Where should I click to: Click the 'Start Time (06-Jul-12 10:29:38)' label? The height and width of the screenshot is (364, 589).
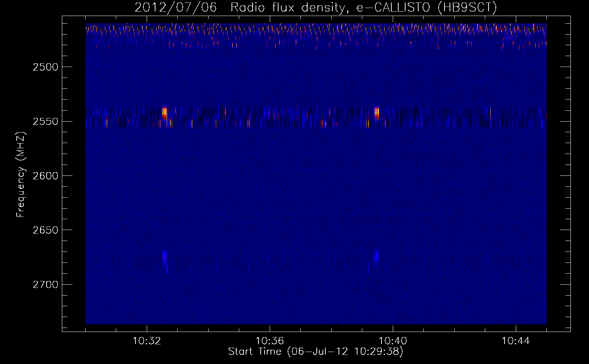tap(316, 352)
